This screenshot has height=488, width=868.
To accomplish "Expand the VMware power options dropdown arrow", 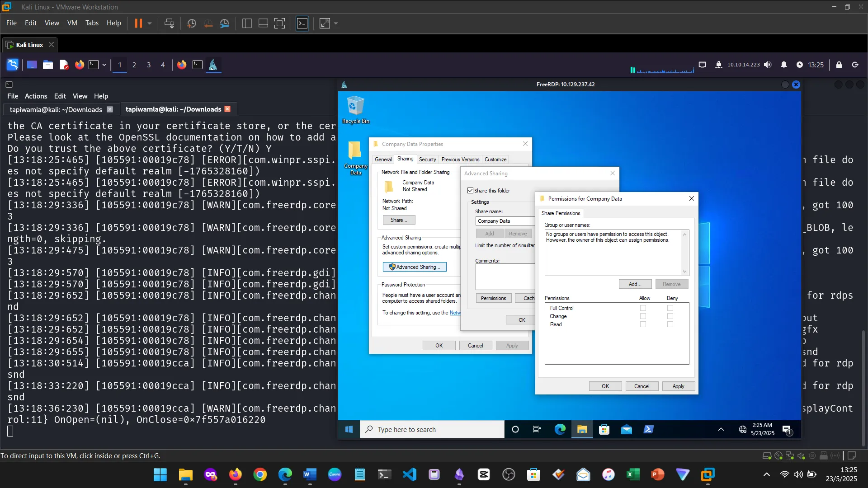I will (150, 23).
